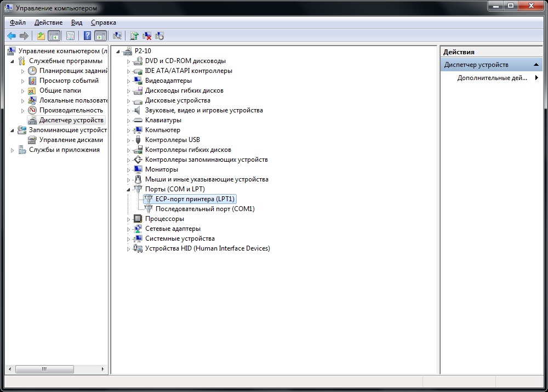548x392 pixels.
Task: Scan for hardware changes toolbar icon
Action: coord(117,36)
